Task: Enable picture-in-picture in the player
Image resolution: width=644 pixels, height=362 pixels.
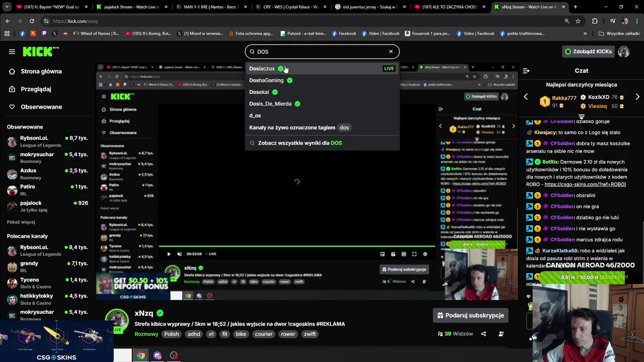Action: 382,254
